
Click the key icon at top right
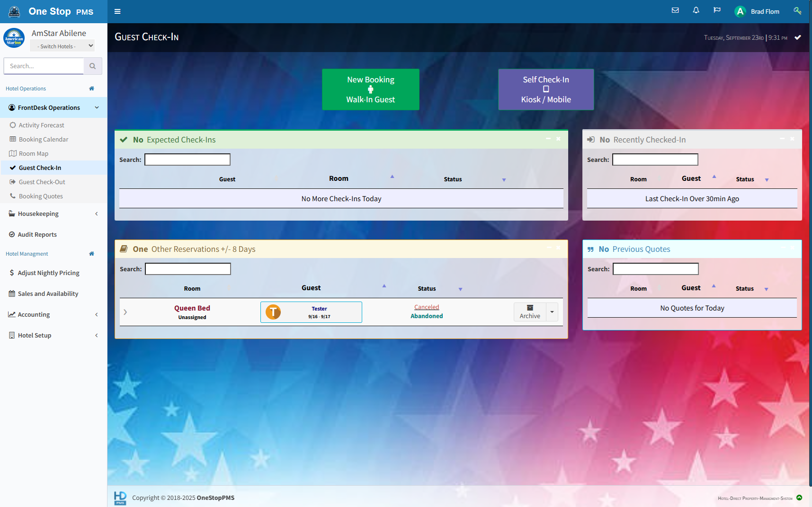coord(797,11)
